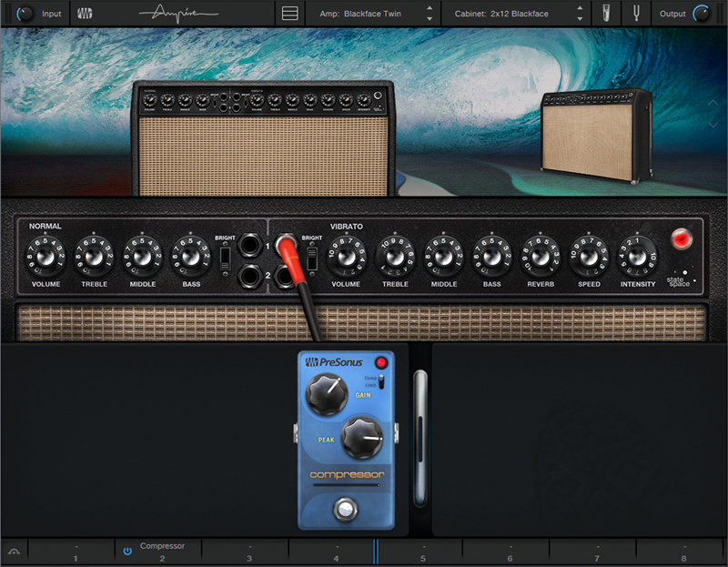
Task: Toggle the compressor pedal red LED
Action: [381, 362]
